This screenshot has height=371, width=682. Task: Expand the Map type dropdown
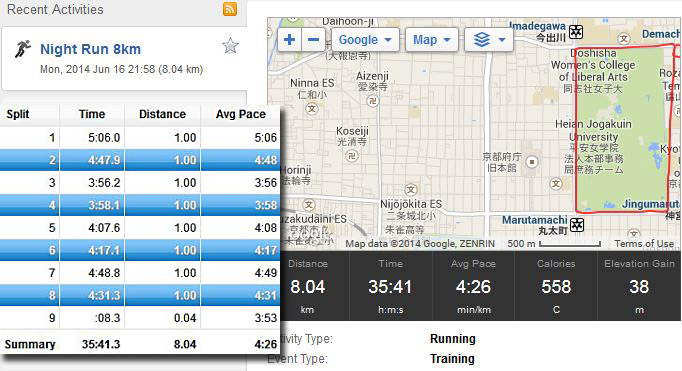431,40
